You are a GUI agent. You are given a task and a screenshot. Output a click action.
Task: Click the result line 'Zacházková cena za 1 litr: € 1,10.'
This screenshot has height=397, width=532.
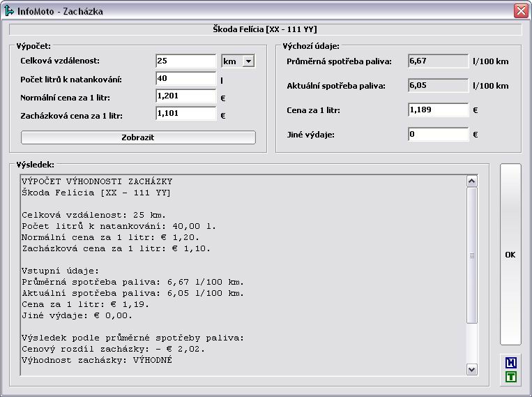(x=116, y=249)
